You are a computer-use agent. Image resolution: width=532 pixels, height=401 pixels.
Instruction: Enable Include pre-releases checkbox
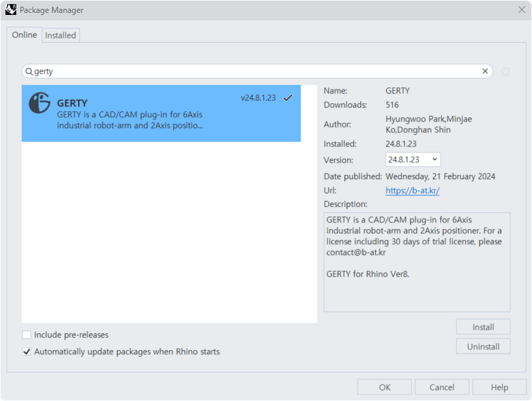(26, 335)
